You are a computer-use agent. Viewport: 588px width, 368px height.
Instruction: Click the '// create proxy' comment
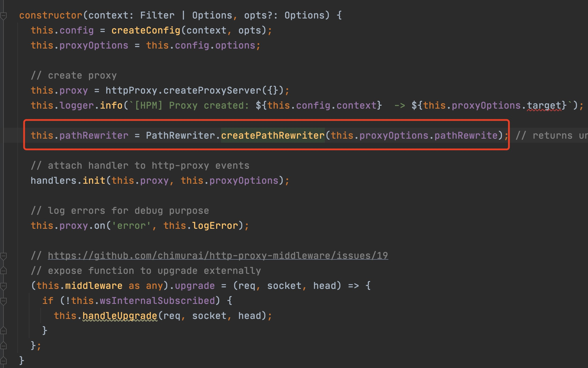74,75
